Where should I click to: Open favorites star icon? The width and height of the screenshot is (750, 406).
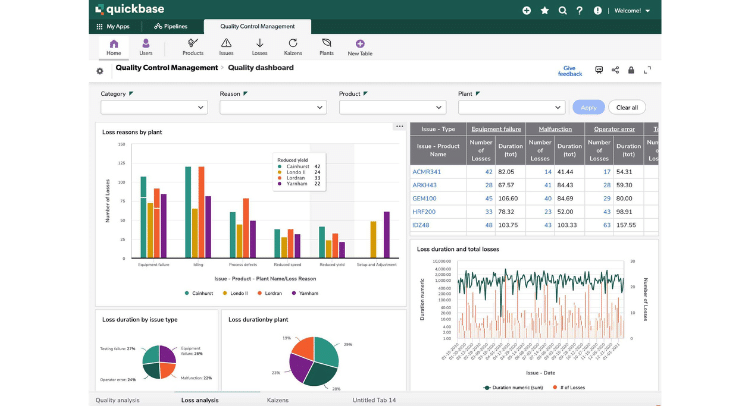pos(545,11)
